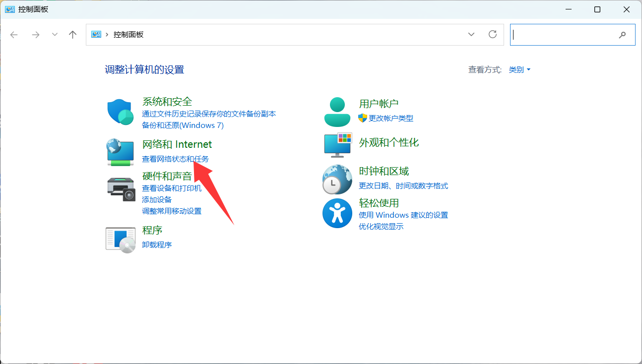642x364 pixels.
Task: Click the refresh button in the address bar
Action: coord(493,34)
